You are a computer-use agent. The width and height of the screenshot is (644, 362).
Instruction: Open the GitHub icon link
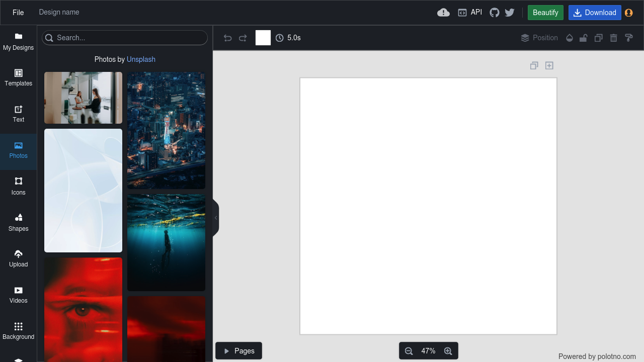tap(495, 13)
